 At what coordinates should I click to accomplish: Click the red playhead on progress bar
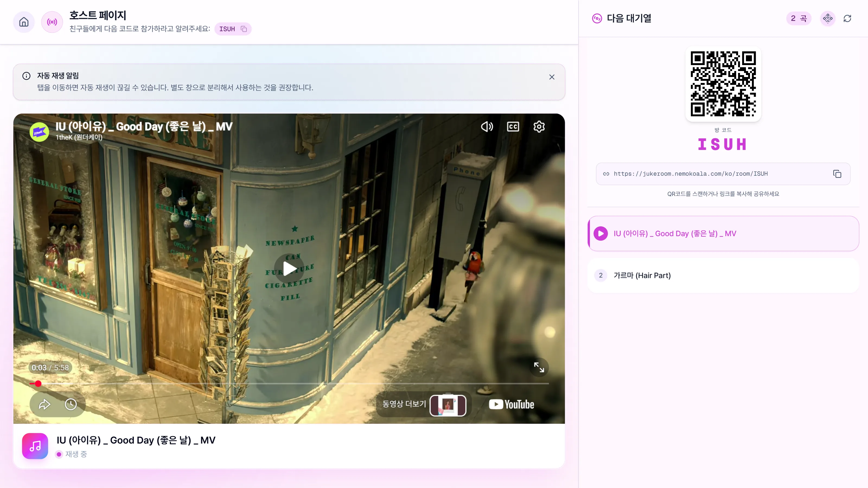pyautogui.click(x=38, y=384)
